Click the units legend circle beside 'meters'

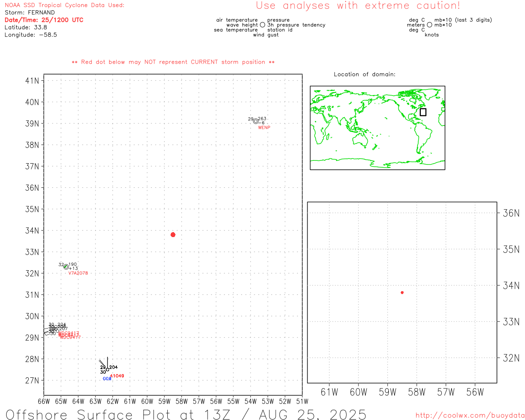tap(429, 25)
